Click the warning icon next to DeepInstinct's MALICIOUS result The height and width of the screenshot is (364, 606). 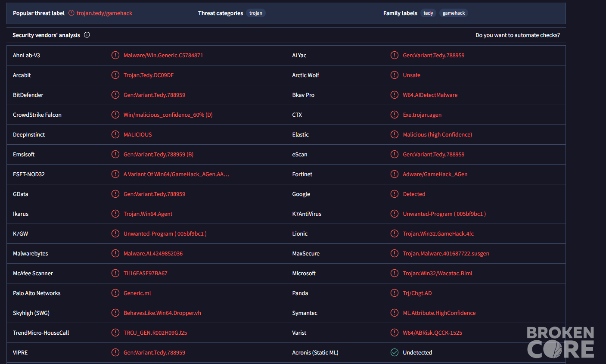pyautogui.click(x=115, y=134)
